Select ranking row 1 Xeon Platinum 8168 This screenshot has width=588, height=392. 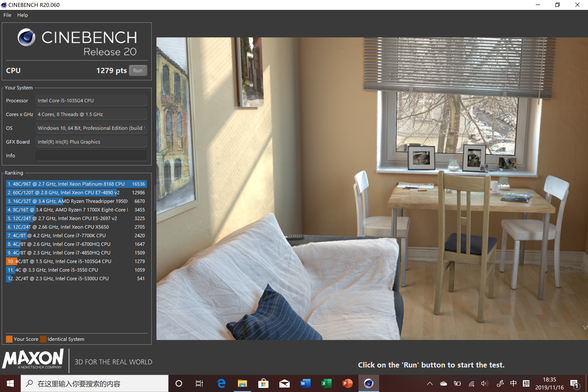[76, 184]
